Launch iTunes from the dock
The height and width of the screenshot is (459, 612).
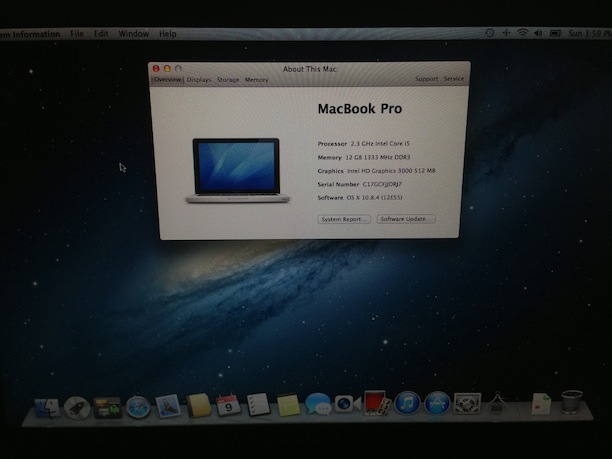(405, 403)
